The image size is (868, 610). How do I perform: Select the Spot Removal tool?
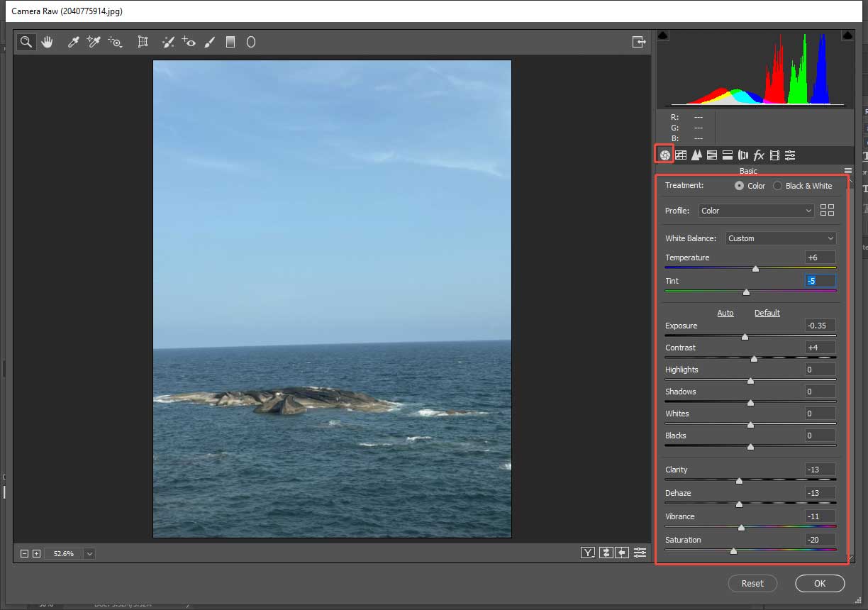click(x=167, y=42)
